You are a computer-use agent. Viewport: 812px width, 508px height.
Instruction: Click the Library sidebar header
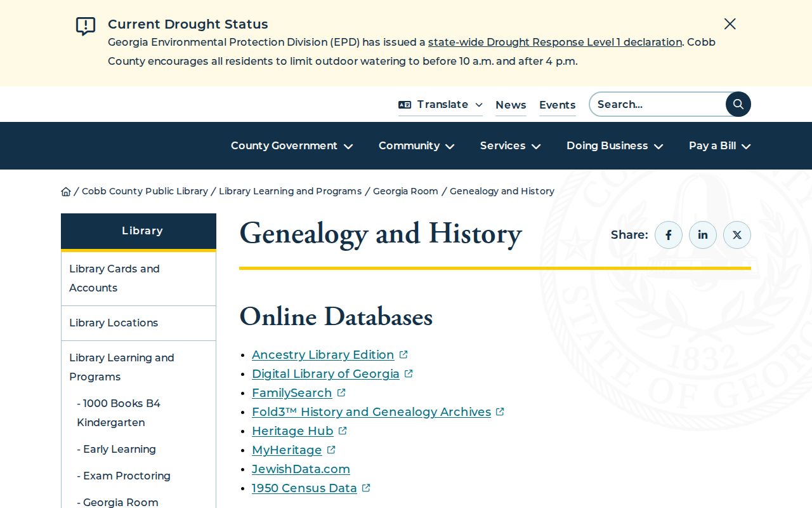coord(138,231)
